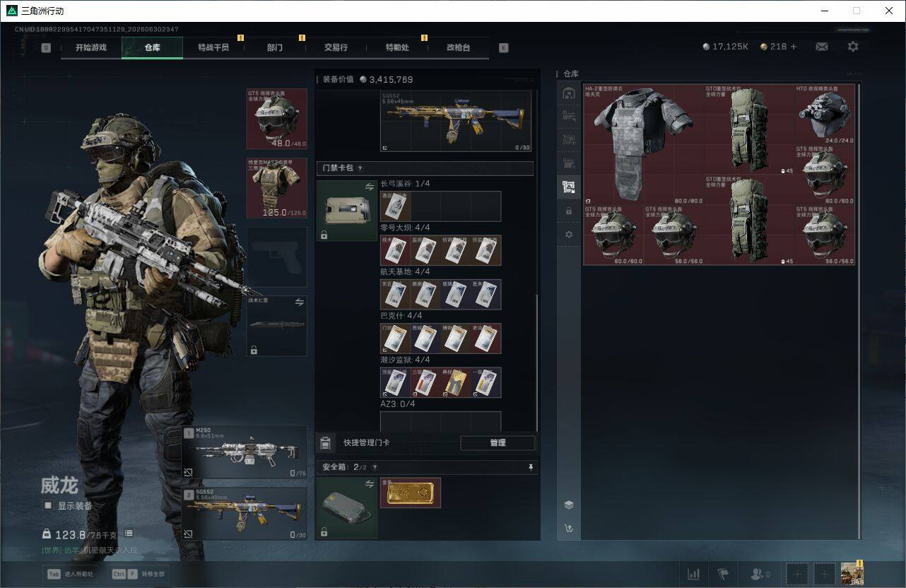Click the help icon next to 安全箱
906x588 pixels.
point(375,467)
